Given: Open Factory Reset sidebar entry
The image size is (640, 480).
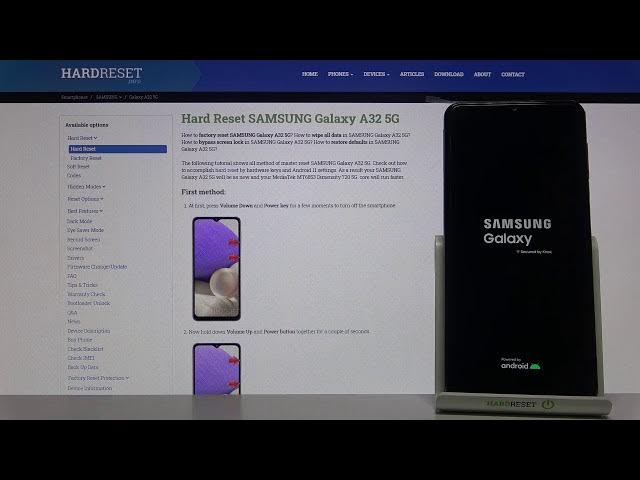Looking at the screenshot, I should (86, 158).
